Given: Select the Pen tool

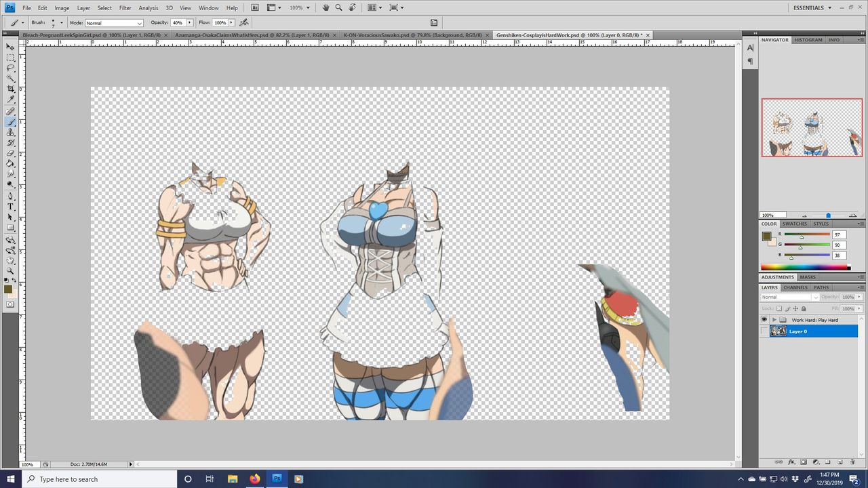Looking at the screenshot, I should coord(10,197).
